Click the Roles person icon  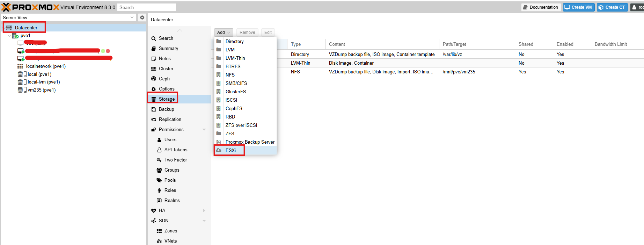click(159, 190)
